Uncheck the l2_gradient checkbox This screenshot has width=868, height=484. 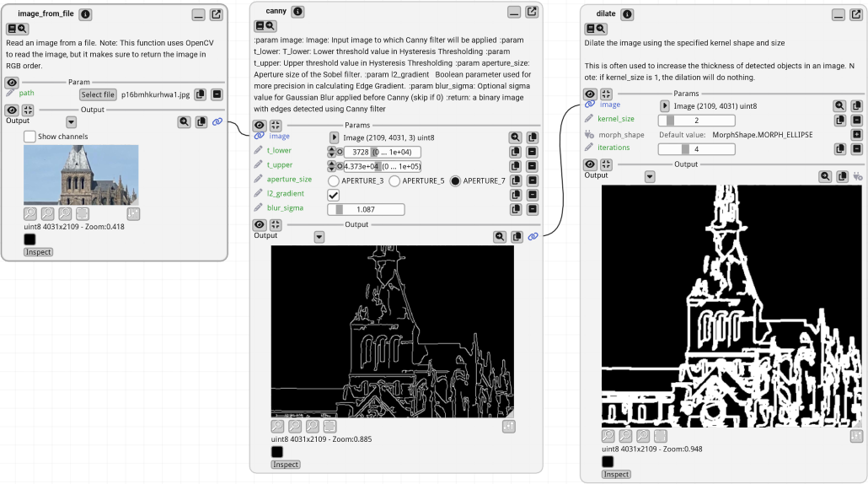pyautogui.click(x=334, y=195)
